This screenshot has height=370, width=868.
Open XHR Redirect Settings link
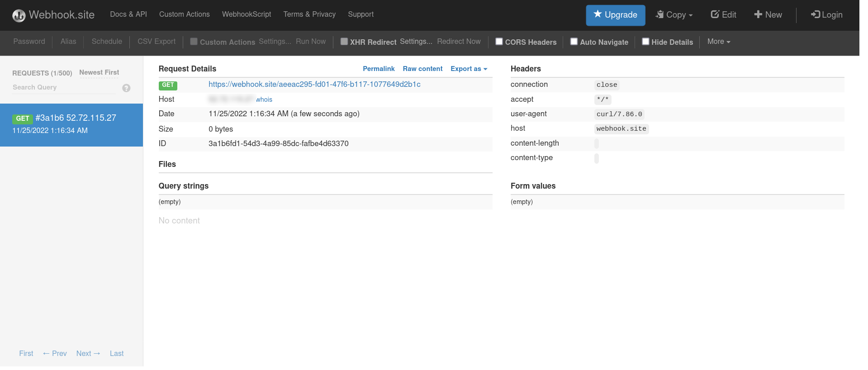pyautogui.click(x=416, y=42)
